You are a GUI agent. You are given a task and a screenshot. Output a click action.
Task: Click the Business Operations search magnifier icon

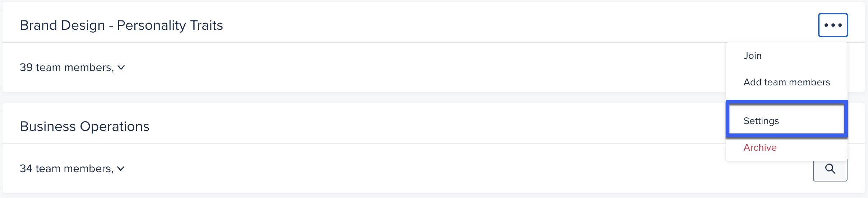click(x=830, y=169)
